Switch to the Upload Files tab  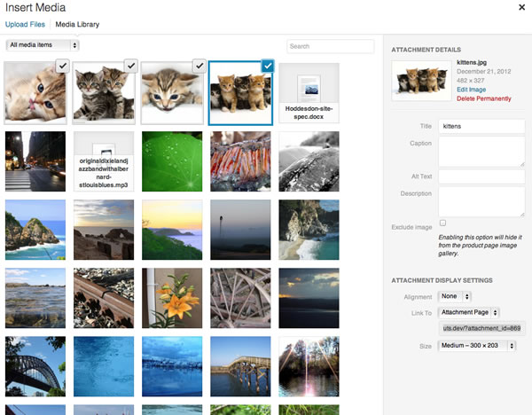(25, 25)
